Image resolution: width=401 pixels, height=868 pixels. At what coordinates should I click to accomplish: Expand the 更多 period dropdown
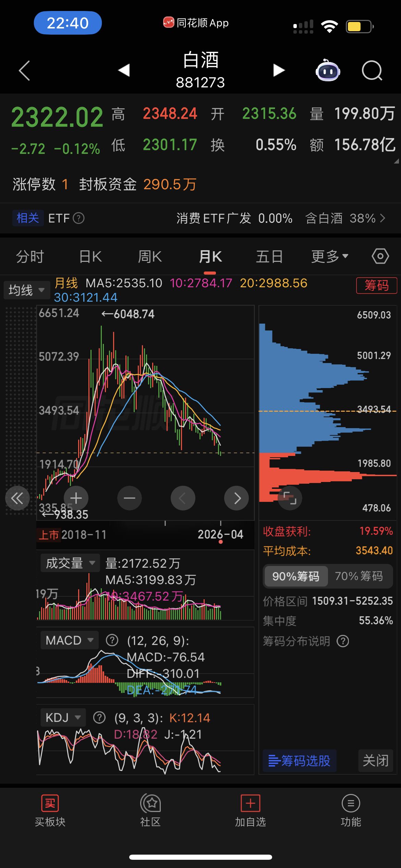tap(329, 256)
